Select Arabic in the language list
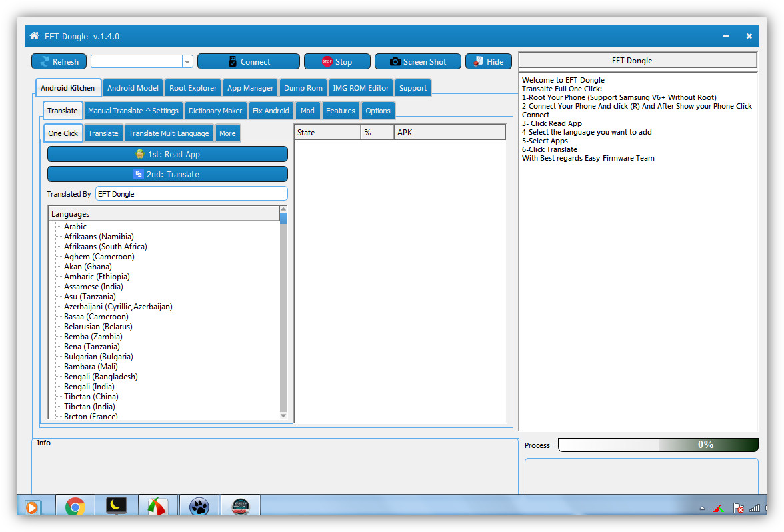Image resolution: width=784 pixels, height=532 pixels. click(75, 227)
